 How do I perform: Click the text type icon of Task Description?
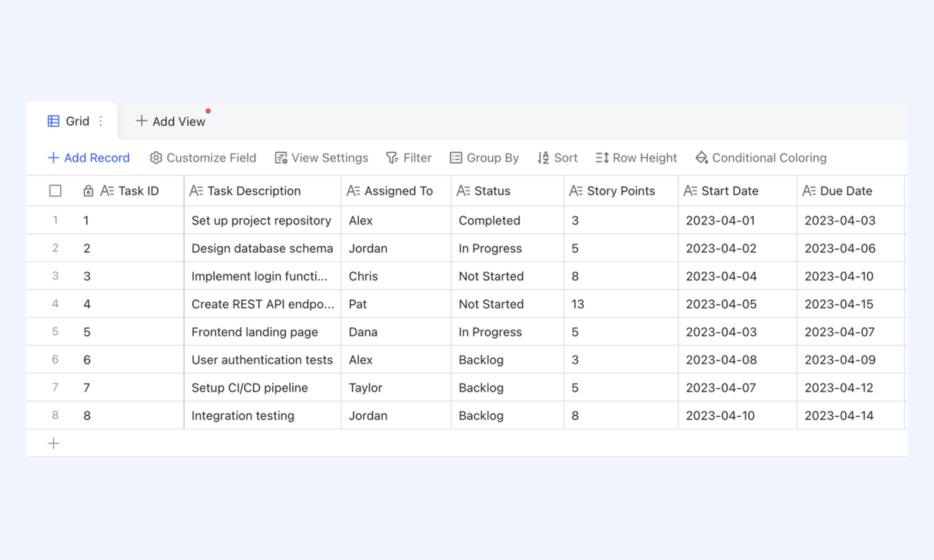click(196, 191)
